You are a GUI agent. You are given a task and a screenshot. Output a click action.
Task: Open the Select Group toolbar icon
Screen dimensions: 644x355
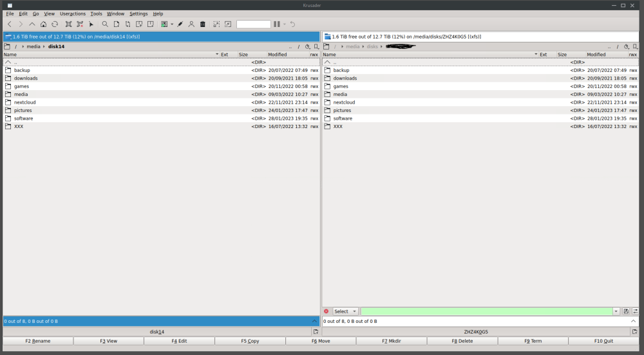(x=69, y=24)
